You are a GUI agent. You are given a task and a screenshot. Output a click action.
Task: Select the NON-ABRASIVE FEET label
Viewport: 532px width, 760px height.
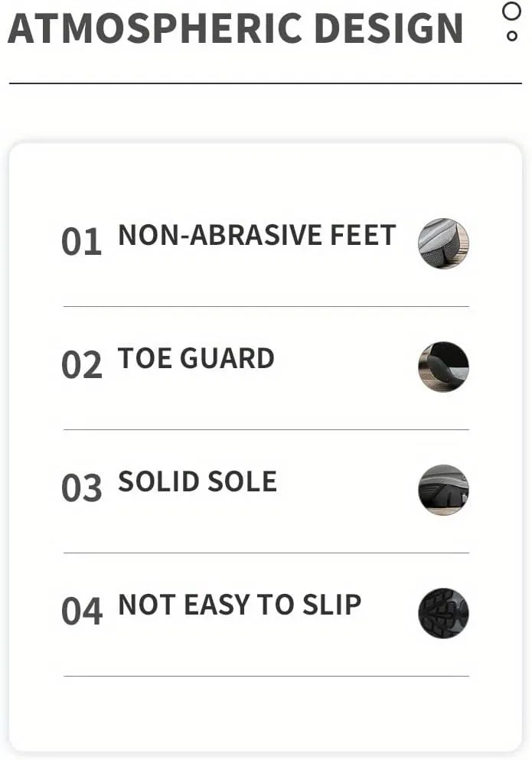(257, 235)
